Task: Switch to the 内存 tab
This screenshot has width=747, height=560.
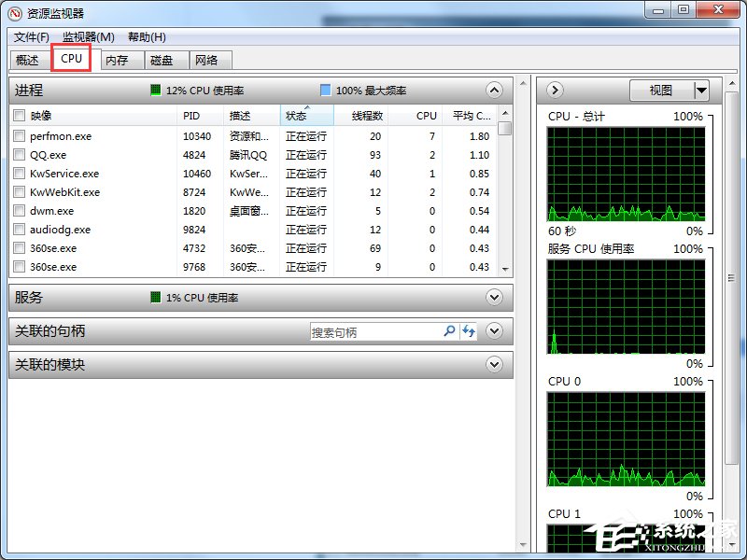Action: [x=116, y=59]
